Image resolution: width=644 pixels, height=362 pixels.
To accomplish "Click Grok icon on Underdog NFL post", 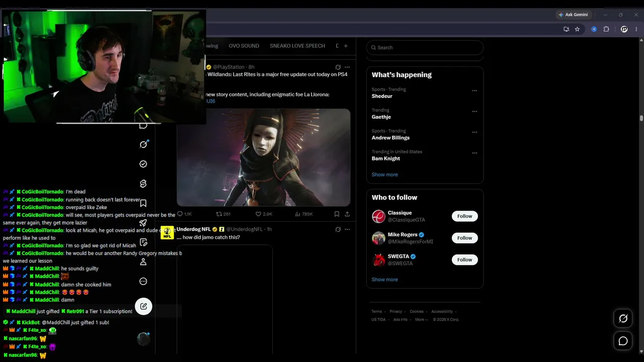I will click(x=338, y=229).
